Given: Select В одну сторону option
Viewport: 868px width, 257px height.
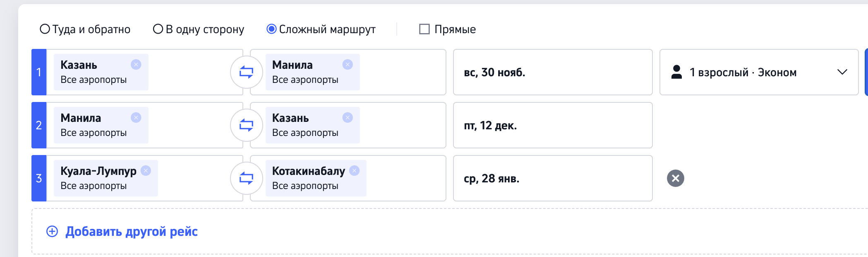Looking at the screenshot, I should tap(158, 29).
